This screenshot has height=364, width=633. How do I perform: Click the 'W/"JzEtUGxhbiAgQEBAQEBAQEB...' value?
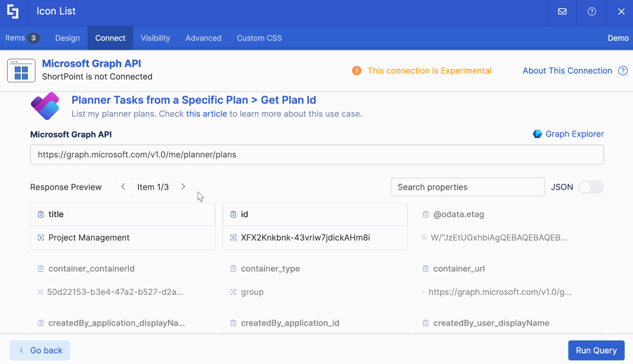tap(499, 238)
